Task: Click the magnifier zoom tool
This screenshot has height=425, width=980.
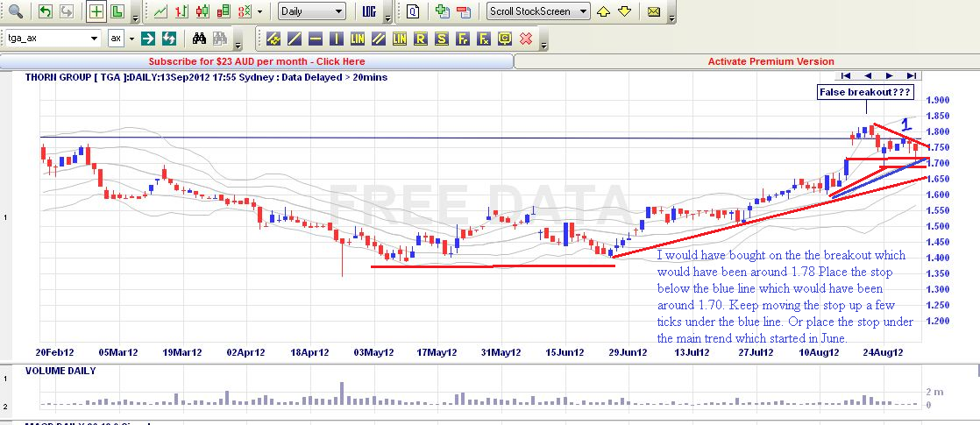Action: [14, 11]
